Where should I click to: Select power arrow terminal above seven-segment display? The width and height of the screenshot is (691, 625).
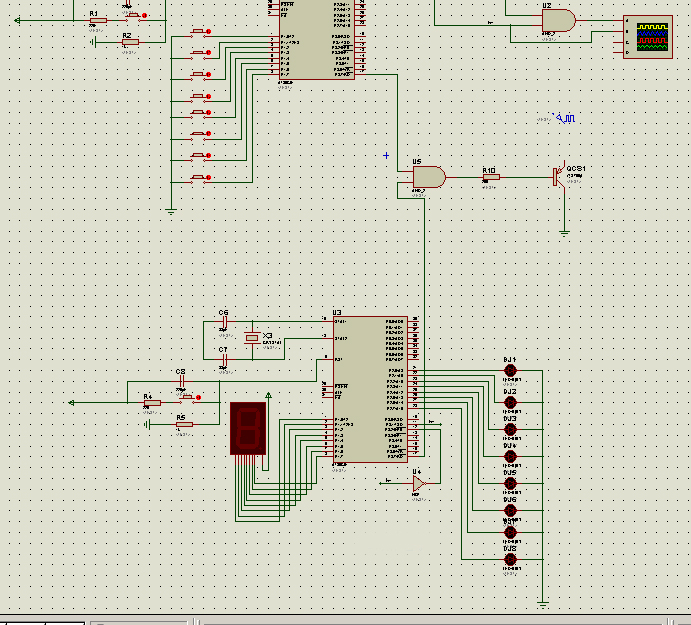(x=268, y=396)
